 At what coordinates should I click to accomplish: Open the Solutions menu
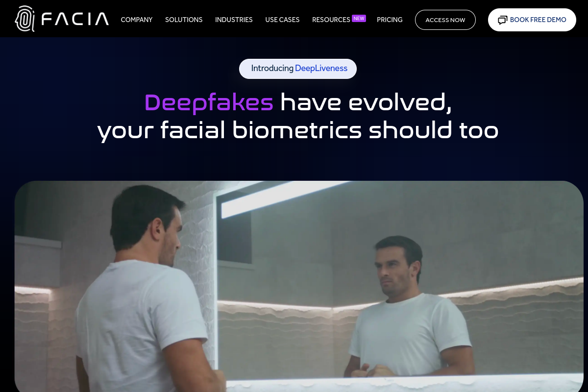coord(184,20)
